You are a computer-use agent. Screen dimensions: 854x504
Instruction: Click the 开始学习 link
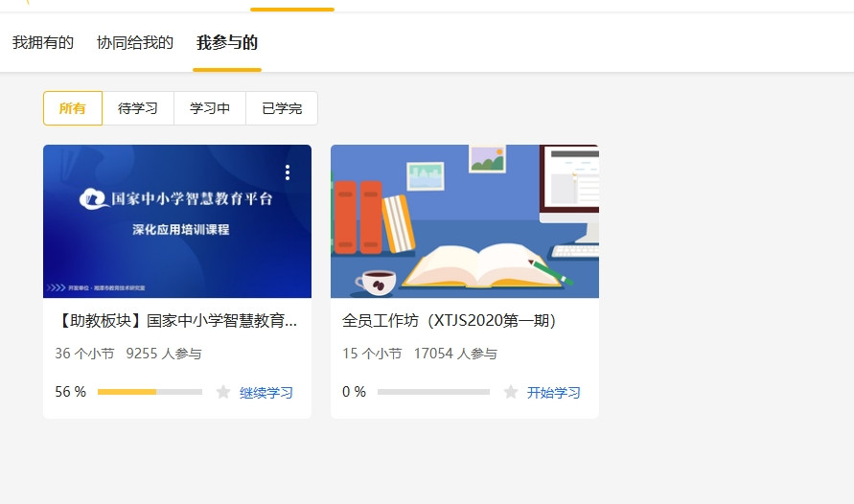coord(553,393)
